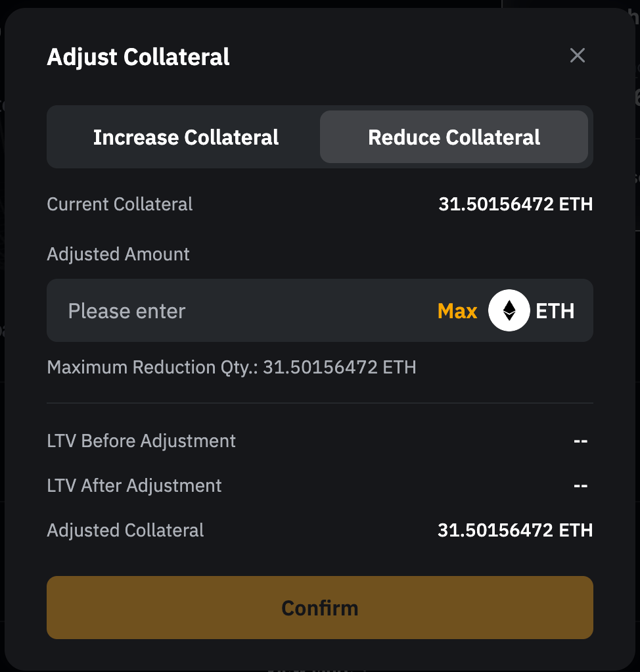Image resolution: width=640 pixels, height=672 pixels.
Task: Click the dashes value for LTV Before Adjustment
Action: (x=580, y=441)
